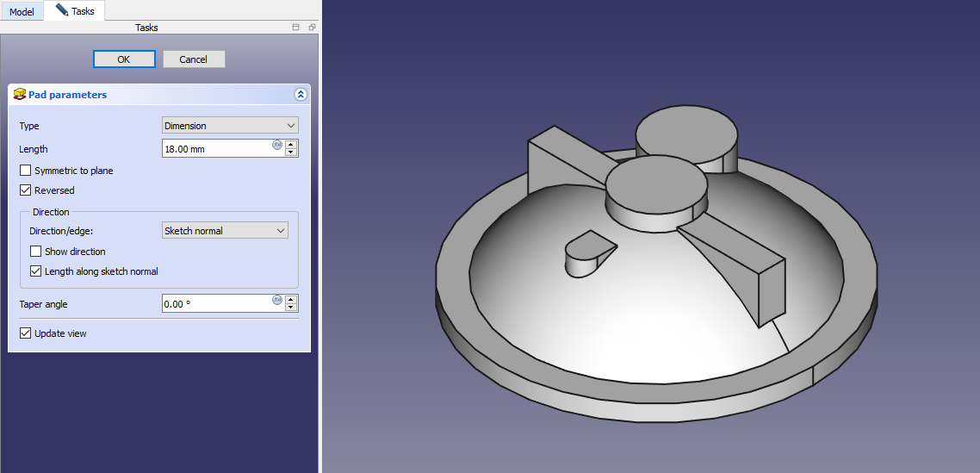
Task: Disable Length along sketch normal
Action: click(36, 271)
